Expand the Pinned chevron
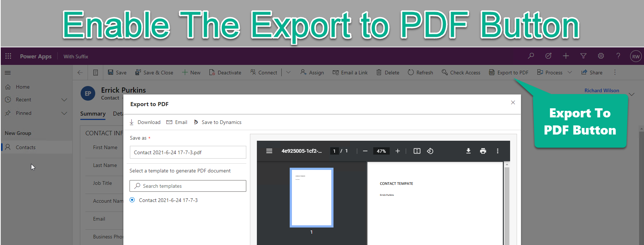644x245 pixels. 64,113
